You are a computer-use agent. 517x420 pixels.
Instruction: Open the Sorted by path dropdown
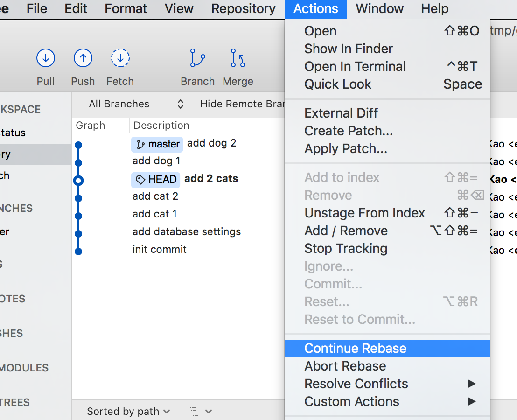coord(128,411)
